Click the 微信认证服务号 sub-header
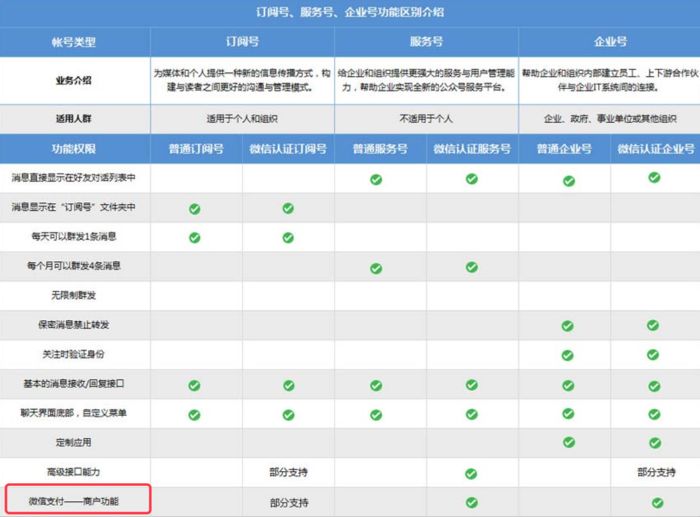The height and width of the screenshot is (517, 700). click(x=471, y=149)
